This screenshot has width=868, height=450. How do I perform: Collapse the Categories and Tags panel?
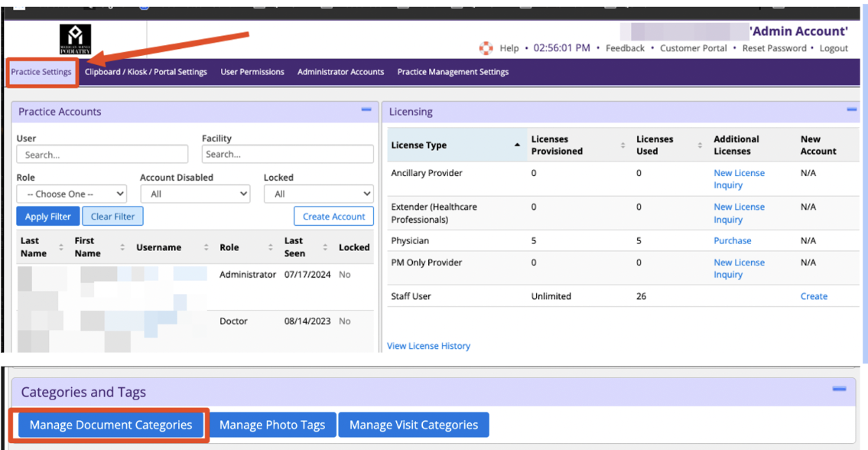click(x=839, y=390)
